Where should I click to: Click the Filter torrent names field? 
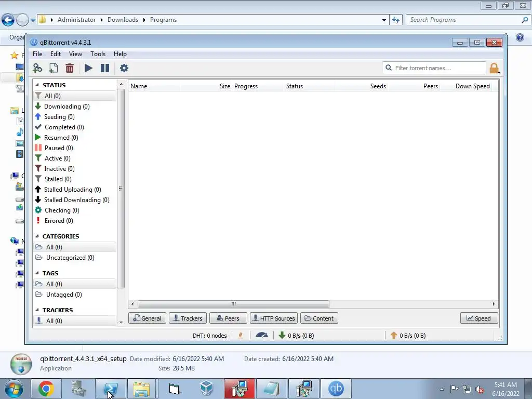[x=434, y=68]
